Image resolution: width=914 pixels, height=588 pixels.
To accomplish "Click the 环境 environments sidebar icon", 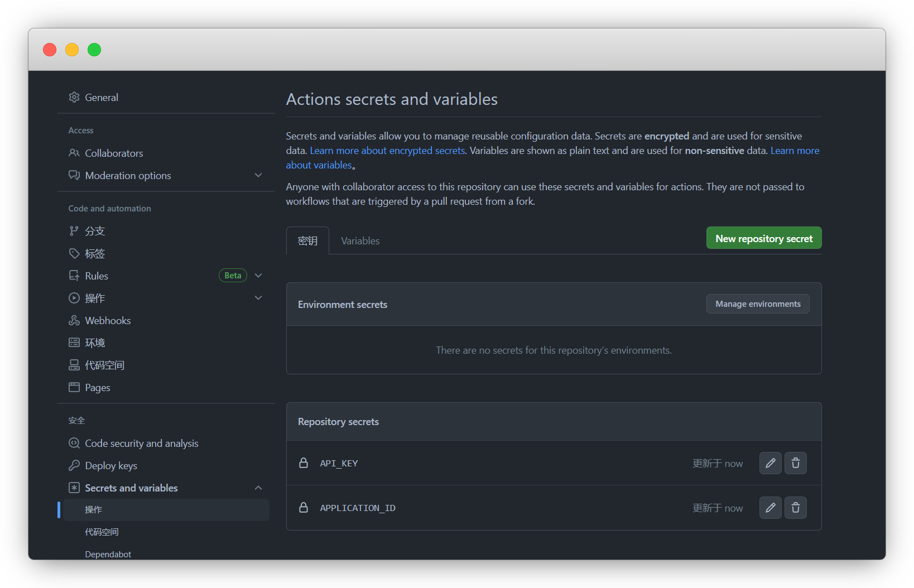I will pyautogui.click(x=74, y=342).
